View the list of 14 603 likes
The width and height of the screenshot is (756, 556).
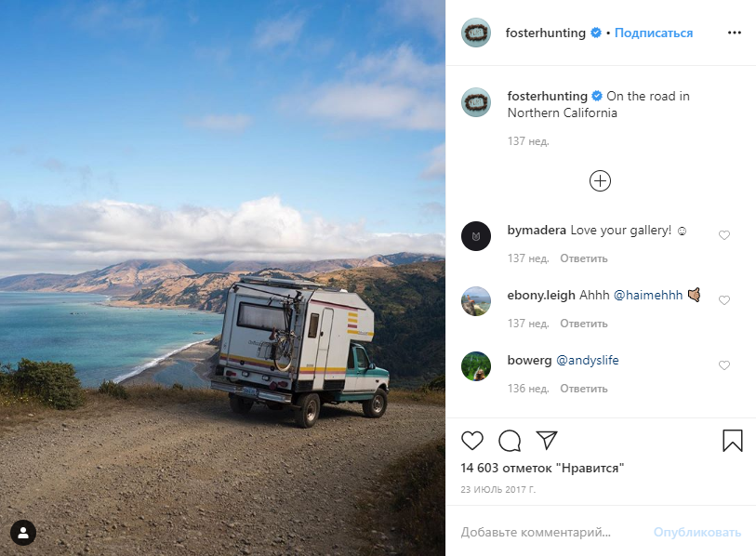542,468
